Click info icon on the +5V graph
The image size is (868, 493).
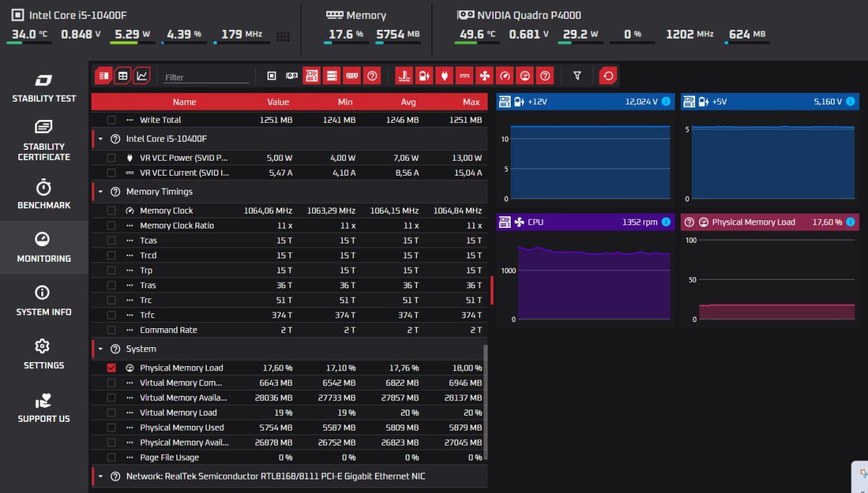[850, 102]
